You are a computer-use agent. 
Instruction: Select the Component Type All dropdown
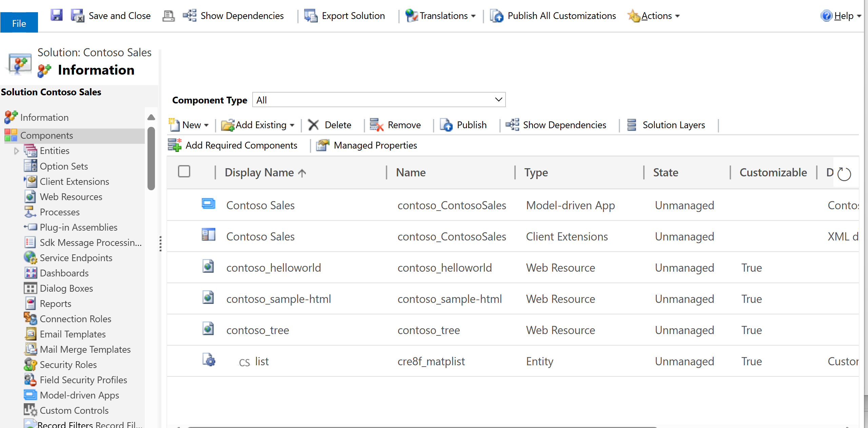(379, 100)
